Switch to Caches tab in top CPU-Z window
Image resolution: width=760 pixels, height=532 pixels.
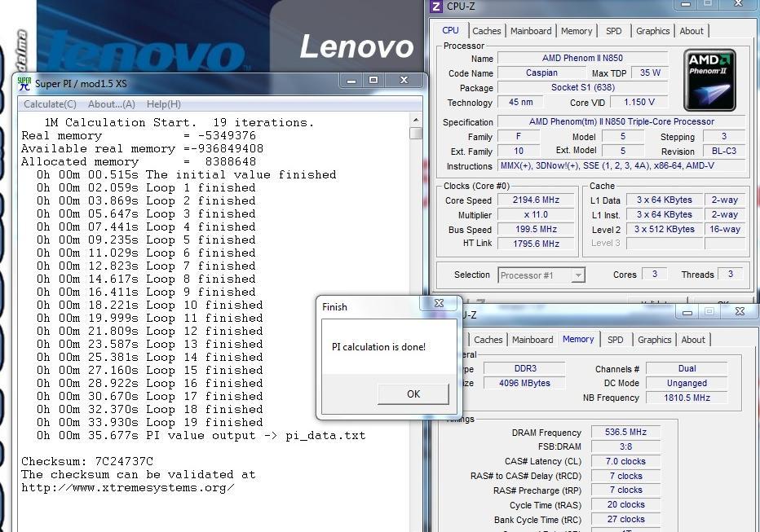487,31
